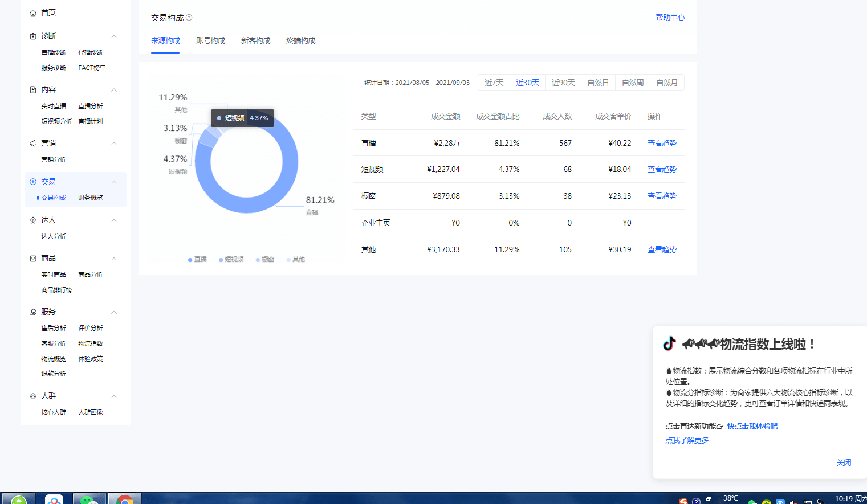The image size is (867, 504).
Task: Click 查看趋势 in the 直播 row
Action: click(662, 143)
